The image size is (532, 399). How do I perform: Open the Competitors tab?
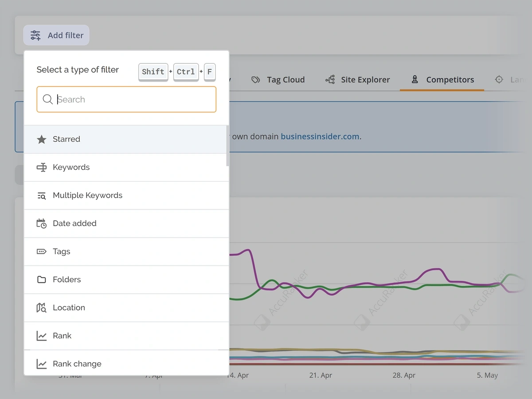pos(442,80)
